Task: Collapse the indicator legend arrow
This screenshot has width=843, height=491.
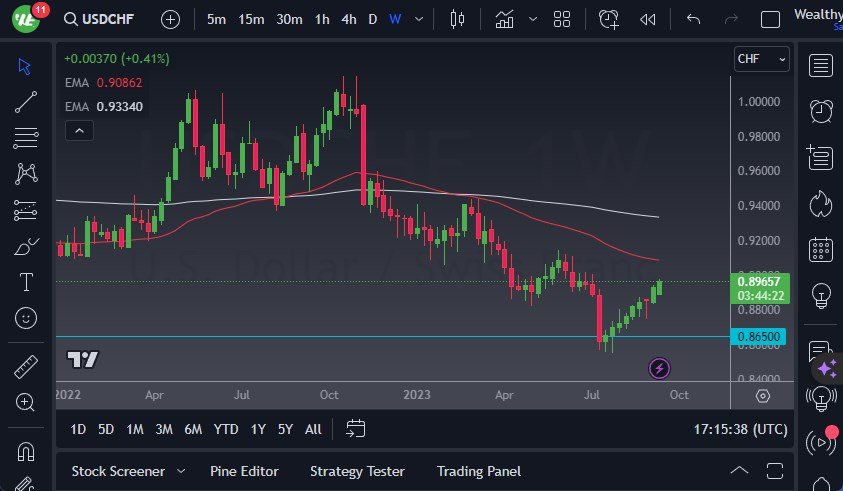Action: click(78, 130)
